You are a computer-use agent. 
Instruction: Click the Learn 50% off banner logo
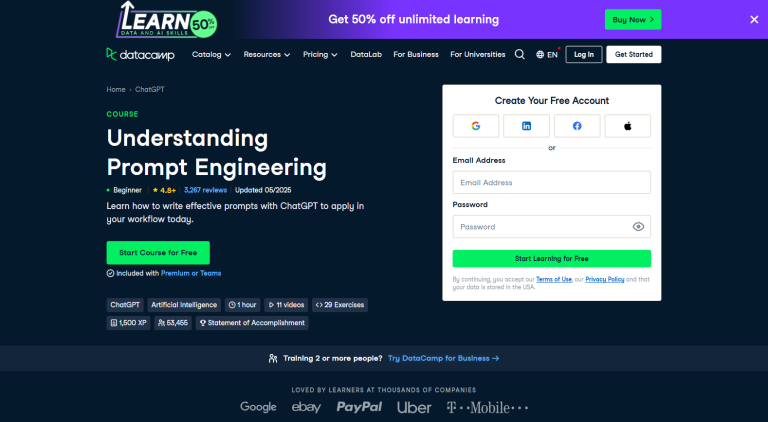pos(167,20)
